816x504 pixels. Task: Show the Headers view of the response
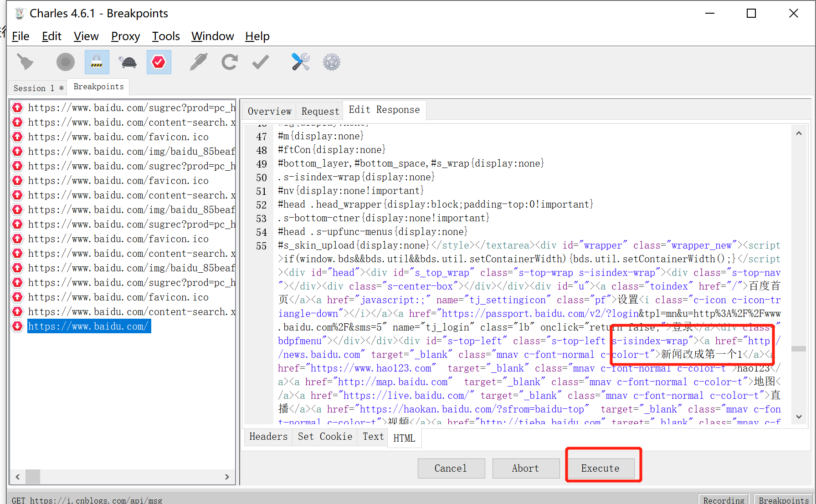[268, 437]
